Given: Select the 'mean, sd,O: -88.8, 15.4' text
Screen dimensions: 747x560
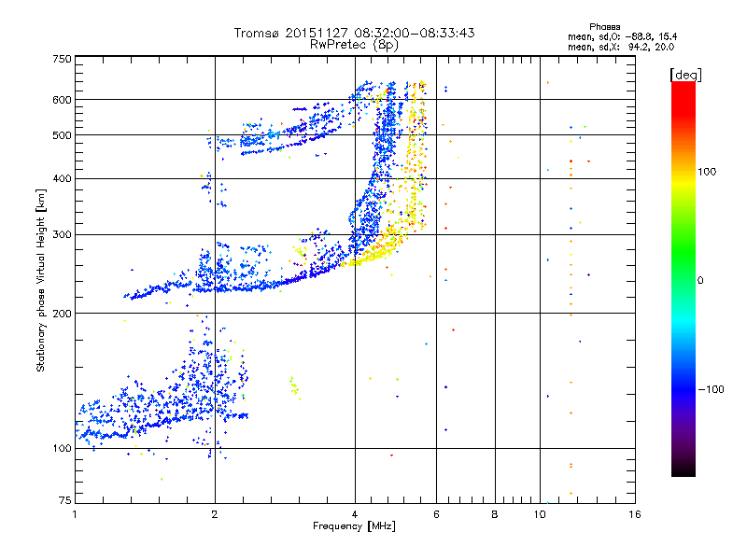Looking at the screenshot, I should click(x=622, y=36).
